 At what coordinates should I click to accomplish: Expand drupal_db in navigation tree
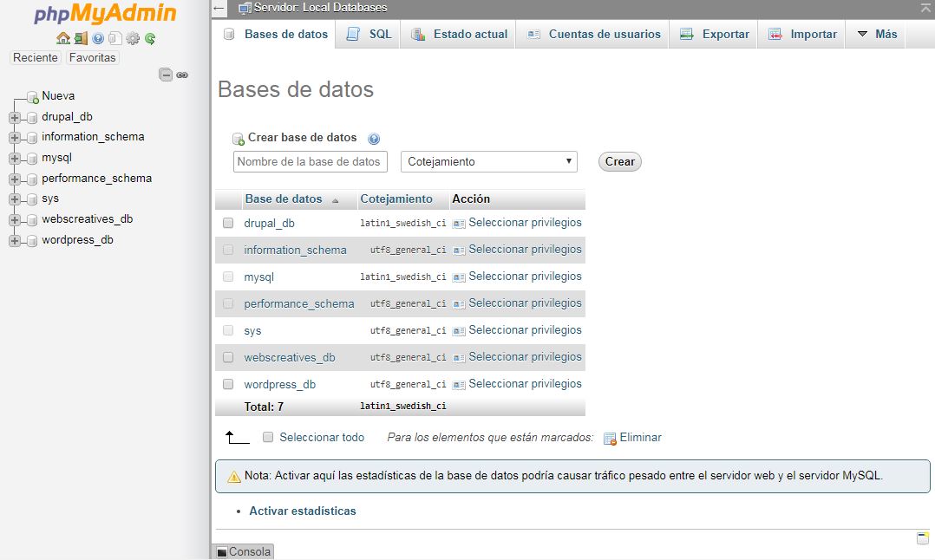(x=15, y=118)
